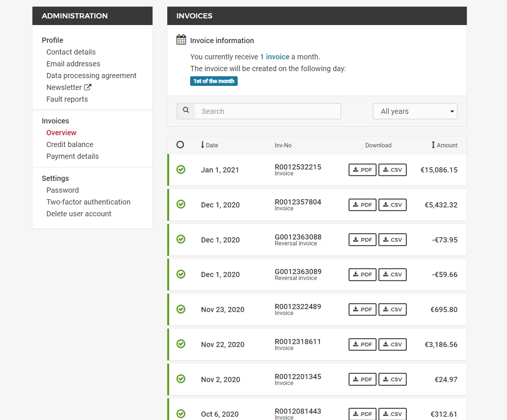This screenshot has height=420, width=507.
Task: Open Newsletter external link icon
Action: 88,87
